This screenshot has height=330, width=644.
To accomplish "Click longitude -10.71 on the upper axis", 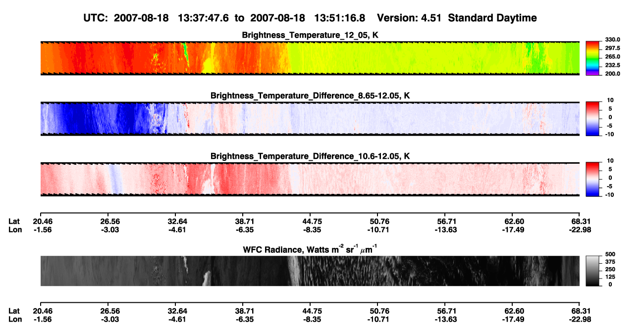I will 377,229.
